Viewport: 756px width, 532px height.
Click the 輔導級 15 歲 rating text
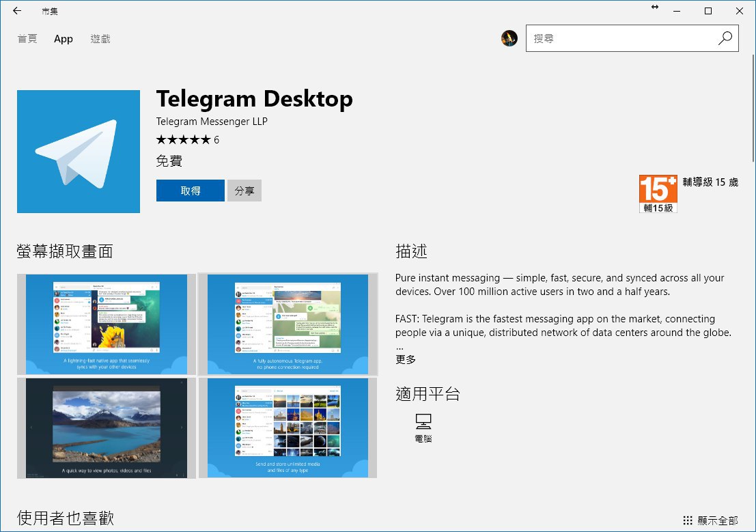tap(710, 182)
